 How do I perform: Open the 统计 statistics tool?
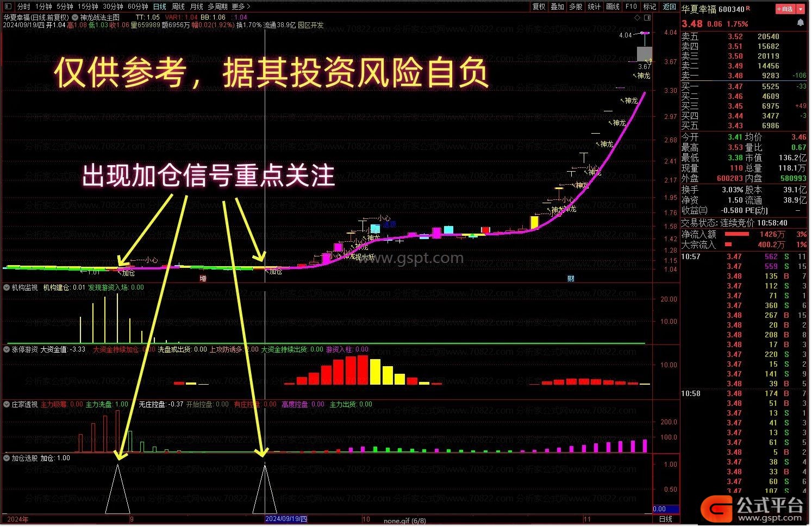tap(594, 7)
